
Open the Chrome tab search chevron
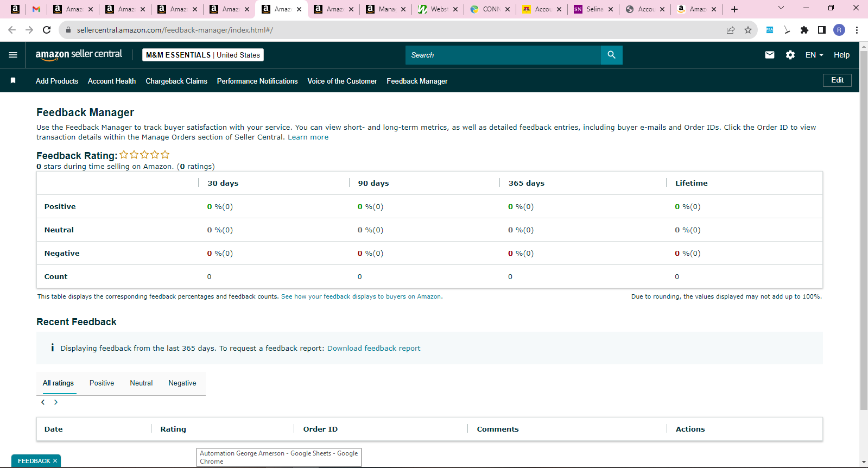pyautogui.click(x=781, y=8)
